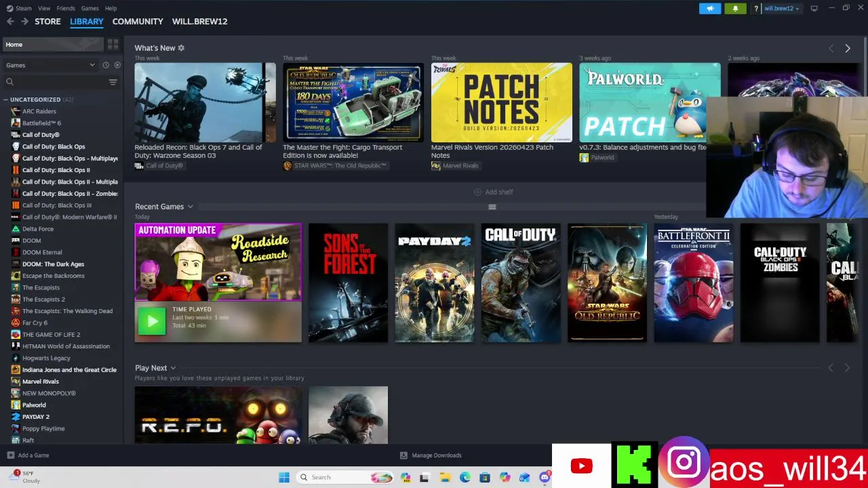Grab the Recent Games shelf handle
The height and width of the screenshot is (488, 868).
492,207
